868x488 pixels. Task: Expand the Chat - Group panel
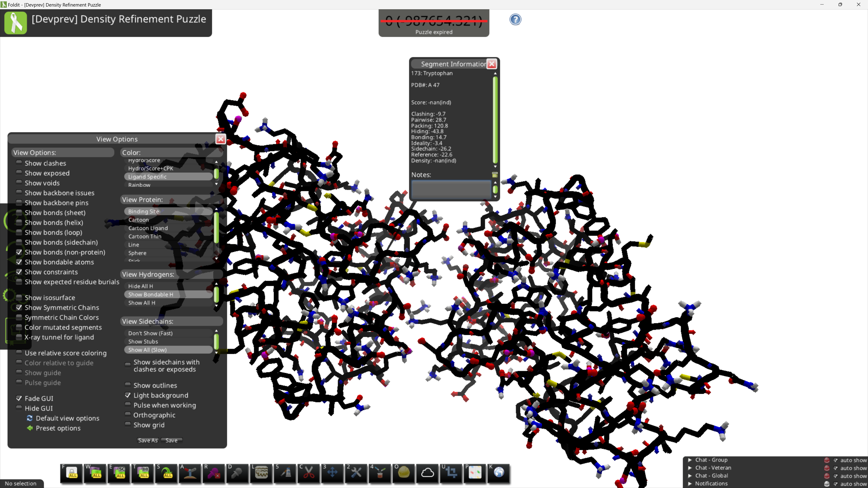point(690,460)
